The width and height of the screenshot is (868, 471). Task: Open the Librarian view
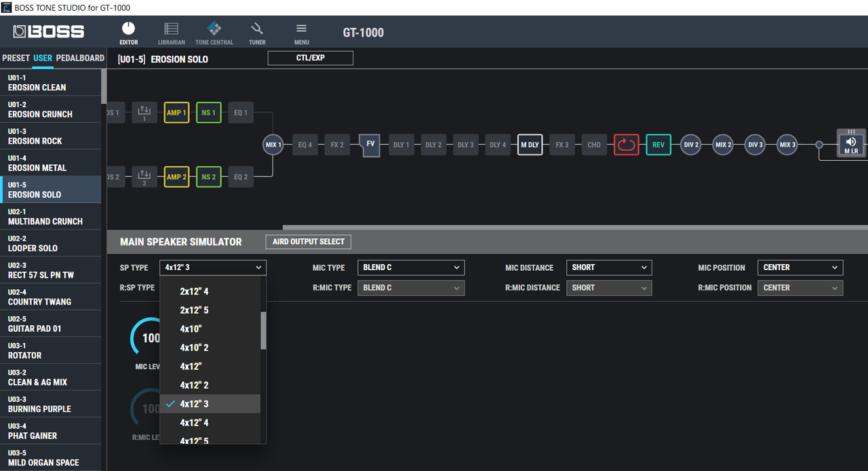point(171,33)
